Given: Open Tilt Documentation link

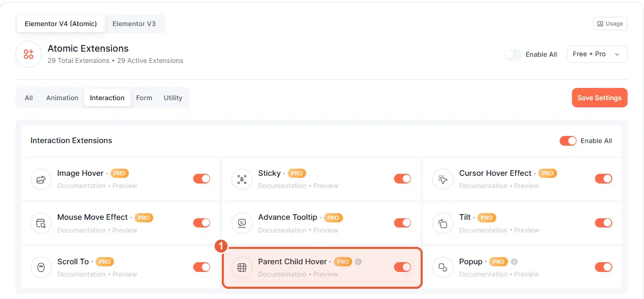Looking at the screenshot, I should (x=483, y=230).
